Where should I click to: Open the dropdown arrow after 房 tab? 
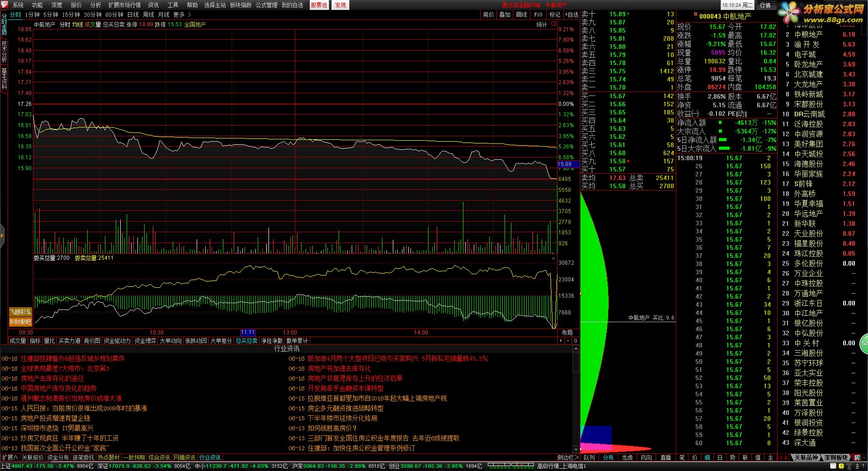(x=863, y=458)
